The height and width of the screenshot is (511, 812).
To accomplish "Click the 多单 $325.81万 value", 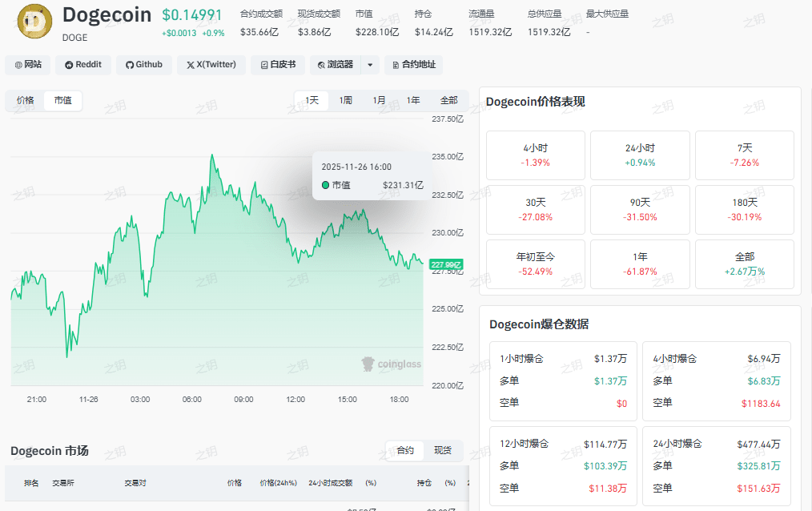I will coord(758,466).
